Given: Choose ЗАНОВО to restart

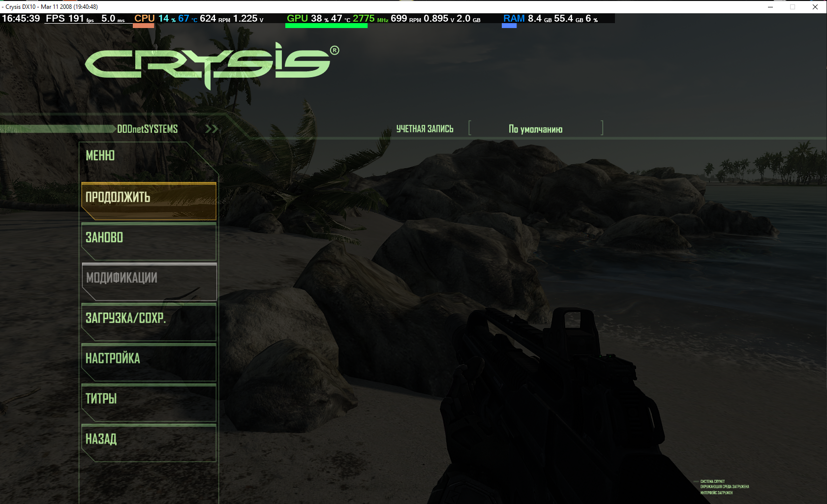Looking at the screenshot, I should coord(149,241).
